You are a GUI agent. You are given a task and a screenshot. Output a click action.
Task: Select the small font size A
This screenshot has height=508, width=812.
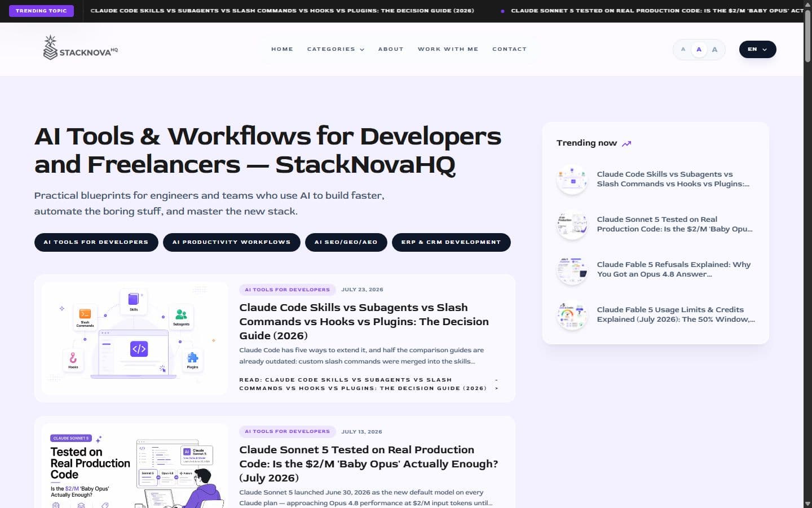coord(683,50)
